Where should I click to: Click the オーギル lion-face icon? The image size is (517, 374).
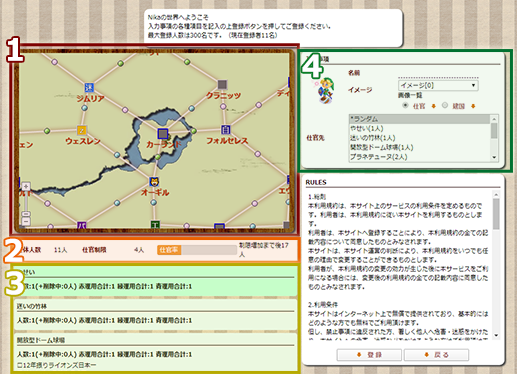tap(154, 182)
